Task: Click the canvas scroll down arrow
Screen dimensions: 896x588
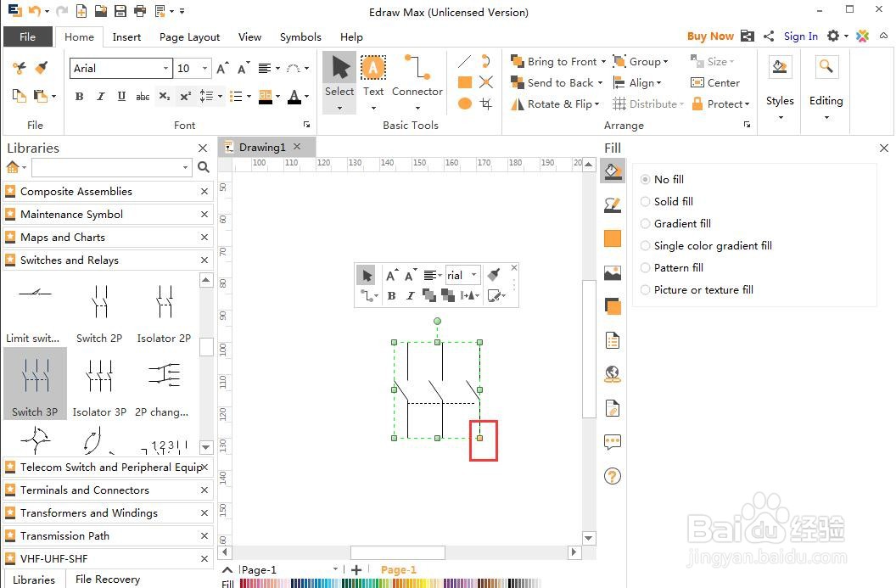Action: 589,538
